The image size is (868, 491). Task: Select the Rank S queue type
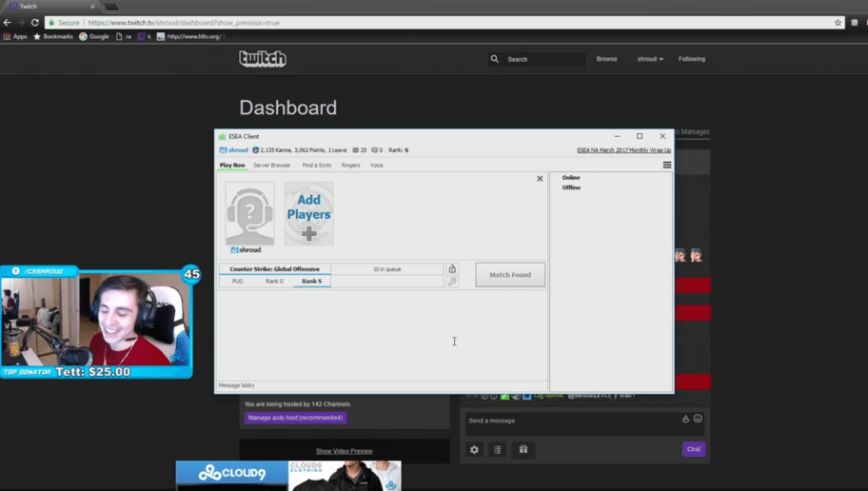[311, 282]
